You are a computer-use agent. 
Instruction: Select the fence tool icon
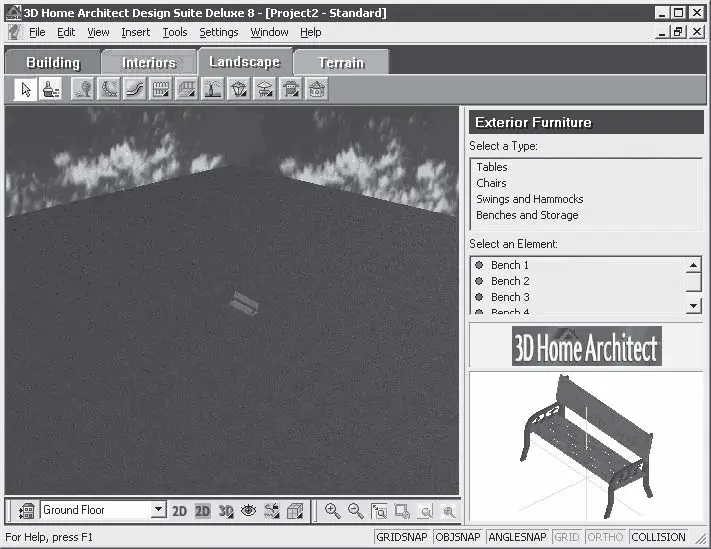point(161,90)
